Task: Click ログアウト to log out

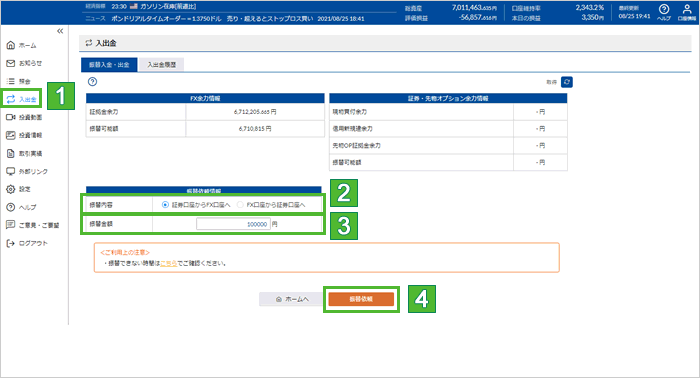Action: [x=27, y=243]
